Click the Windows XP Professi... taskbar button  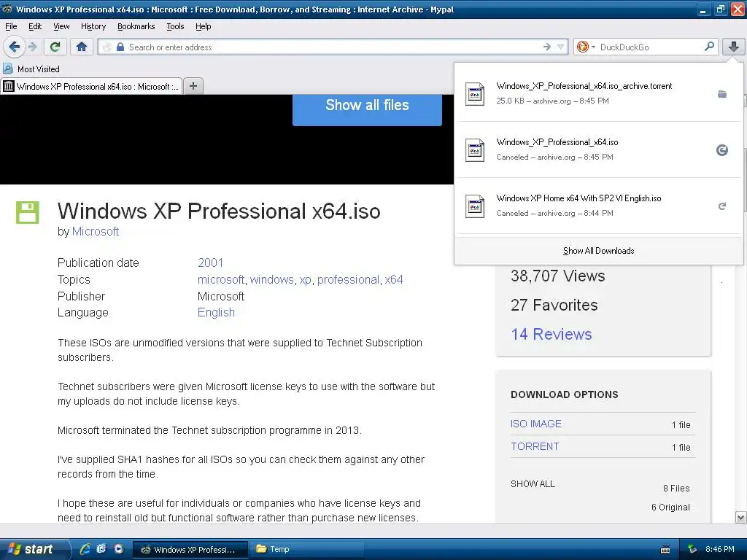[190, 549]
